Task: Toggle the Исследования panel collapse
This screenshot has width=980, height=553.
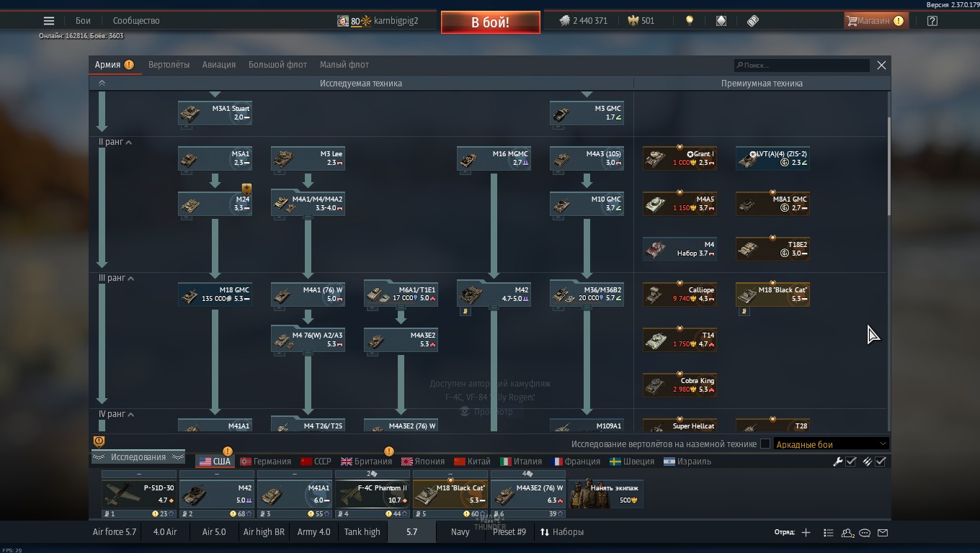Action: coord(138,457)
